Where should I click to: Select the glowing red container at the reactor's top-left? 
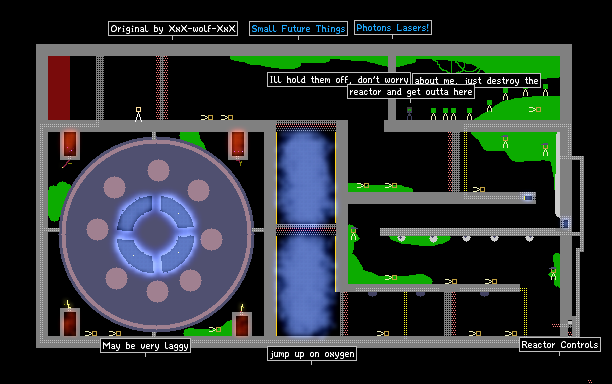tap(70, 145)
